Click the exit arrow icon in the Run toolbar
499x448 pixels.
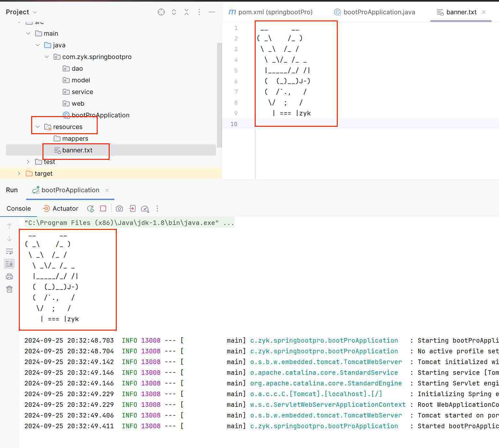coord(132,208)
